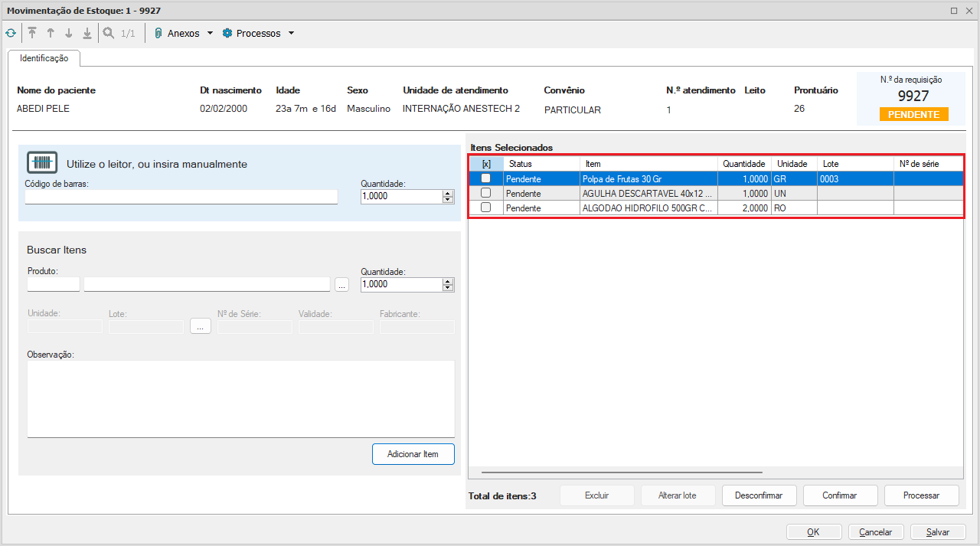Check the Polpa de Frutas 30 Gr checkbox
The width and height of the screenshot is (980, 546).
click(x=485, y=178)
